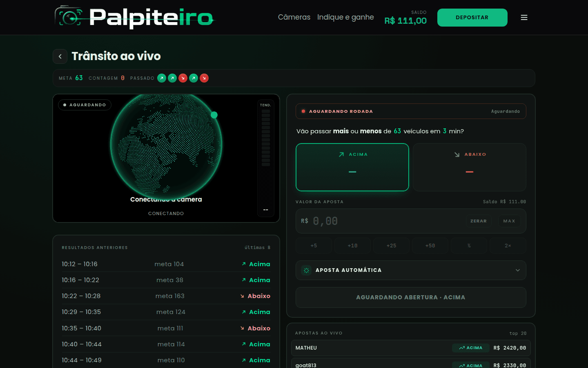
Task: Open the Câmeras menu item
Action: pyautogui.click(x=294, y=17)
